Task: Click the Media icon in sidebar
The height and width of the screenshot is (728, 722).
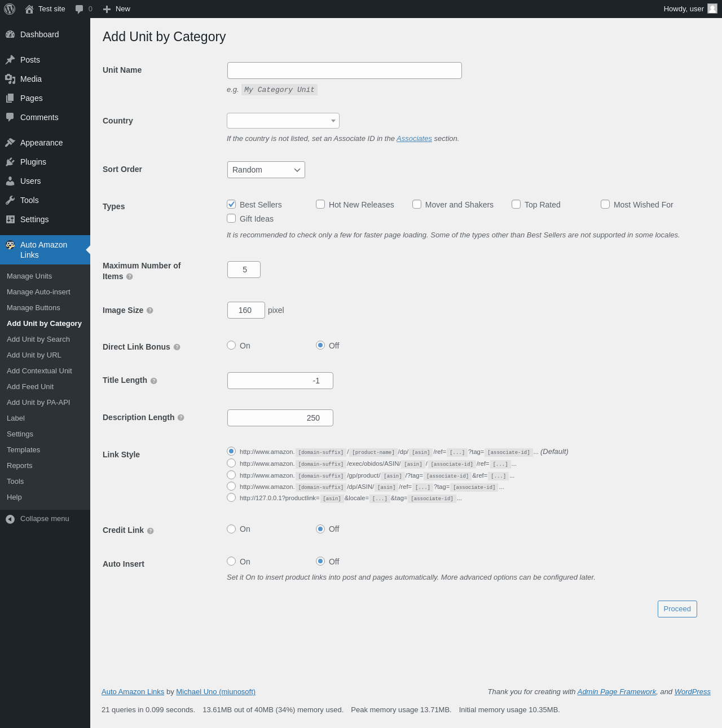Action: tap(10, 79)
